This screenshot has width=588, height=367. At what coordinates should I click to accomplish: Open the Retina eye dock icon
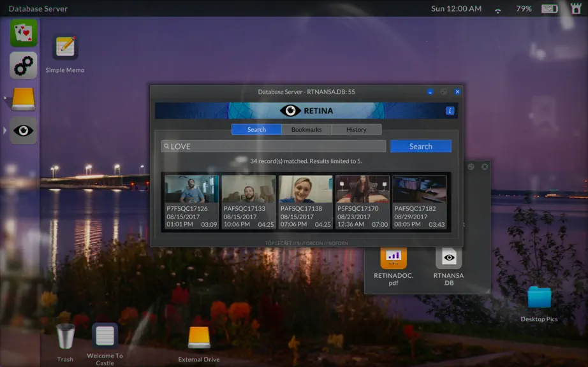[24, 131]
